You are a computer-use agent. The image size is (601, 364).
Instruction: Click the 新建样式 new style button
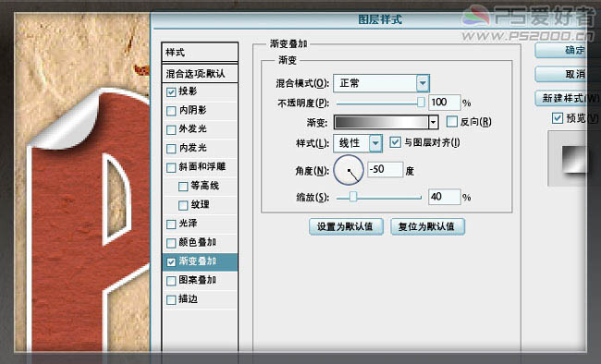[x=568, y=99]
